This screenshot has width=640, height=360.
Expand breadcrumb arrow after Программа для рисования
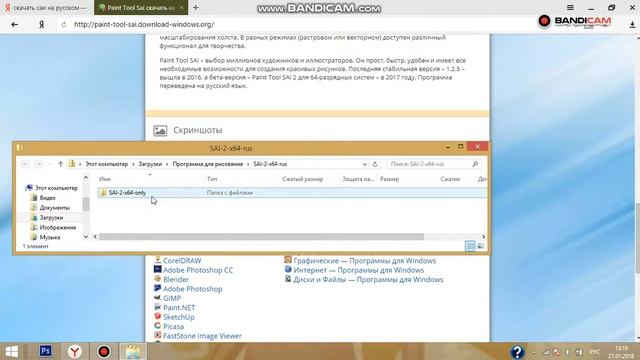[x=248, y=164]
